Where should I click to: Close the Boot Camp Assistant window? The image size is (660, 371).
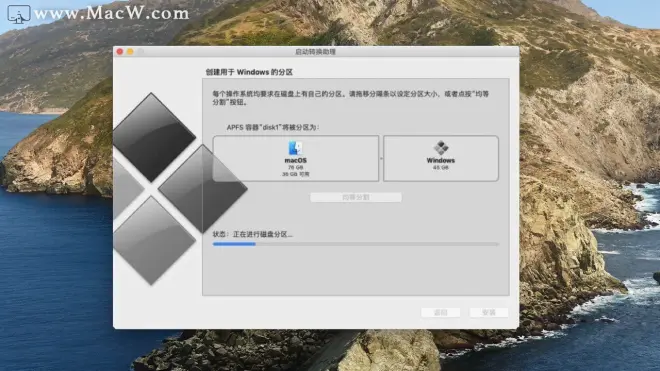point(120,51)
